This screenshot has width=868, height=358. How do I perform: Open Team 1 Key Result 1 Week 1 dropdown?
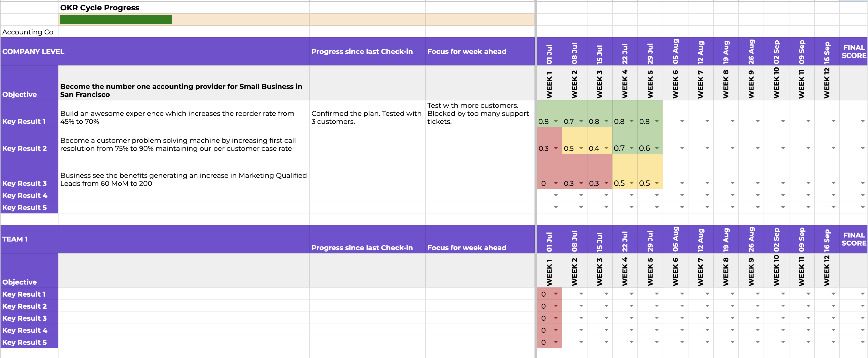[x=556, y=294]
